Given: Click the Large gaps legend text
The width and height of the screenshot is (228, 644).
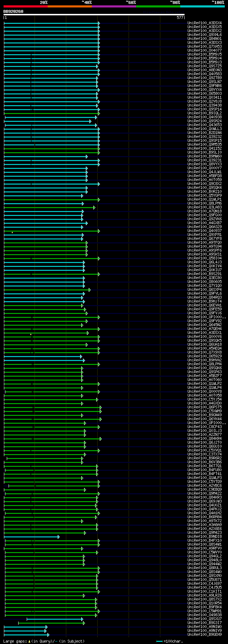Looking at the screenshot, I should click(44, 641).
